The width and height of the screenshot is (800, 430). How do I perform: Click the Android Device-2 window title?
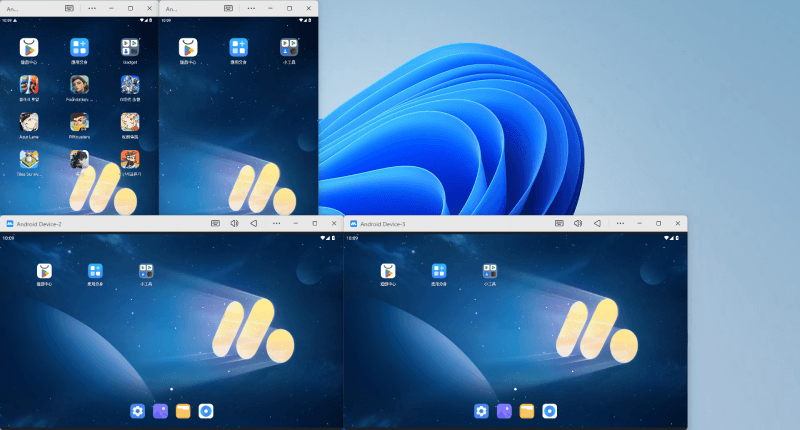click(39, 224)
